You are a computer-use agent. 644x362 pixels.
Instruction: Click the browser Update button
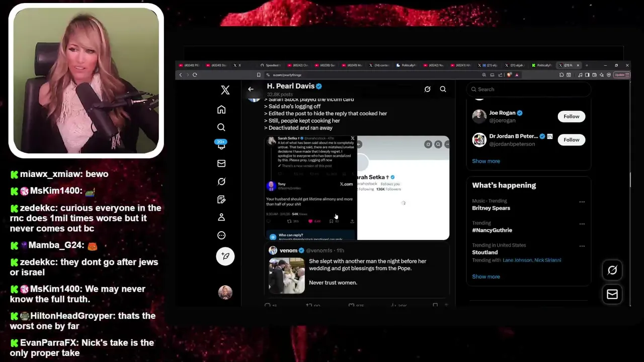pyautogui.click(x=619, y=75)
